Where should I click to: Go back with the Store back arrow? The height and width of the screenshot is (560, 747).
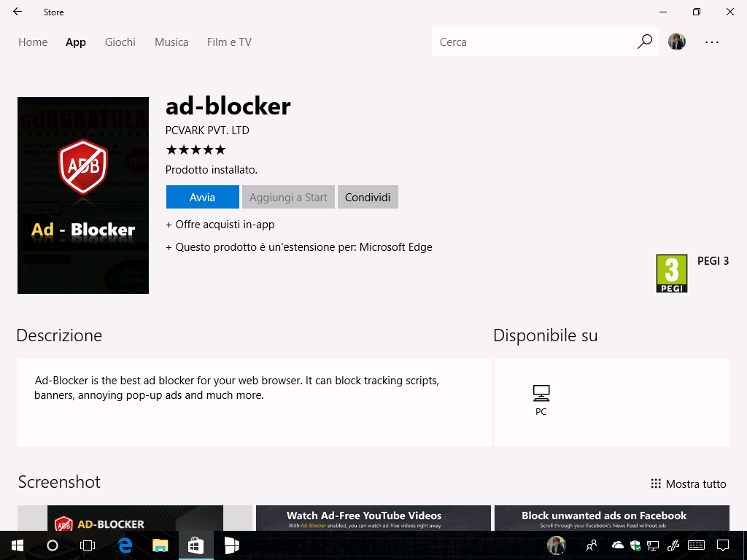pyautogui.click(x=18, y=12)
